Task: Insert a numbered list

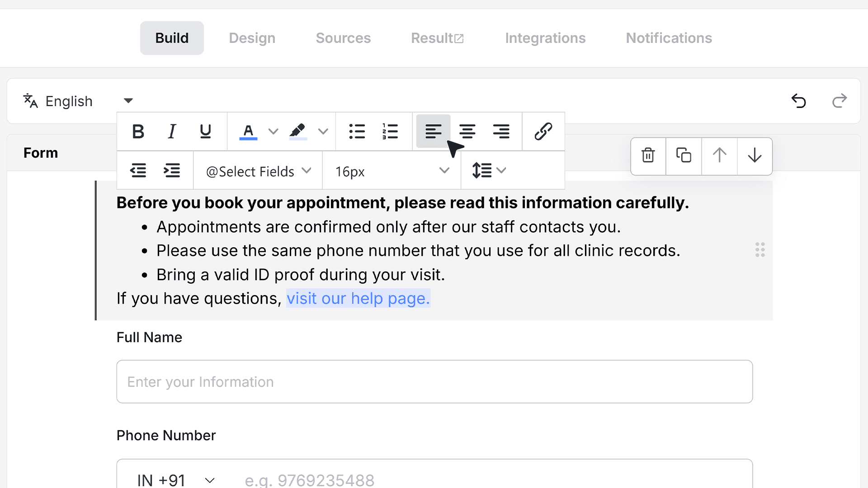Action: point(390,131)
